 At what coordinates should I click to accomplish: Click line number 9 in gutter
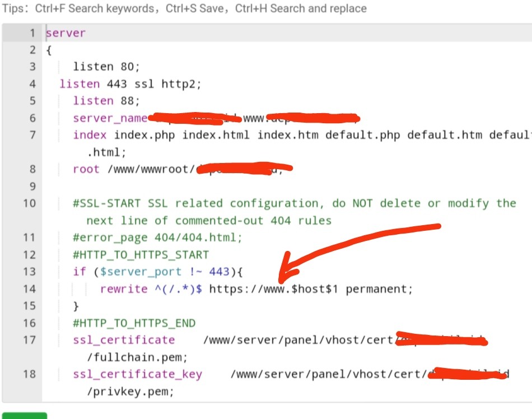point(32,187)
